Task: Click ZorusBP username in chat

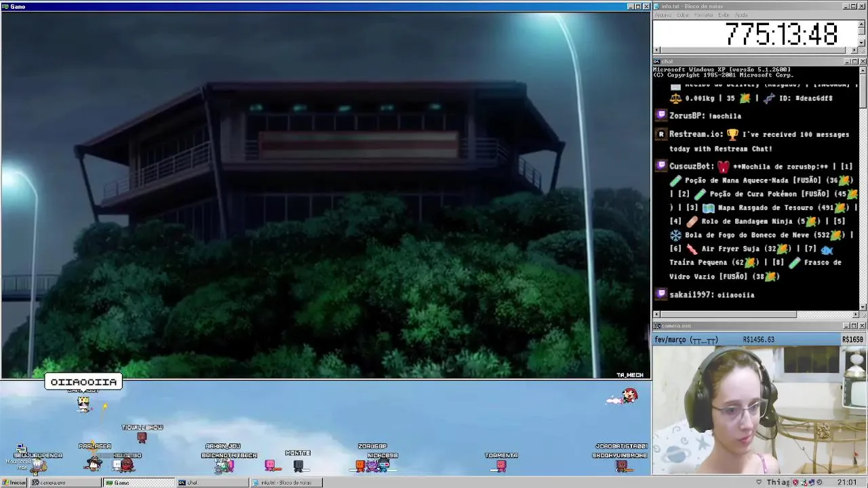Action: 686,116
